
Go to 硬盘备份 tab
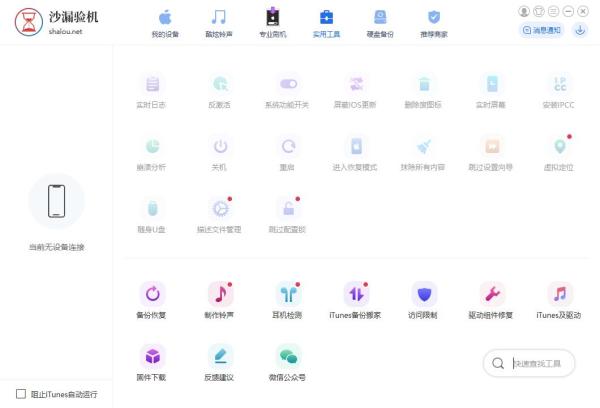[x=380, y=24]
